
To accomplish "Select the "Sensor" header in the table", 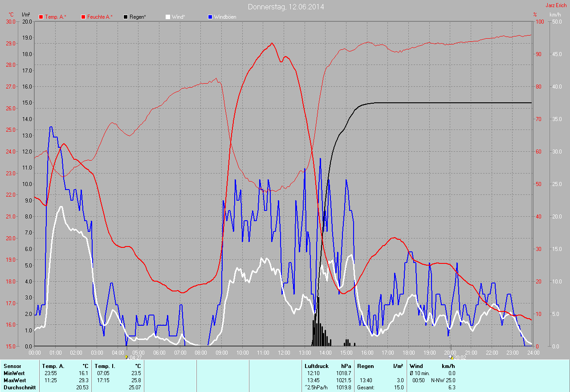I will 12,366.
